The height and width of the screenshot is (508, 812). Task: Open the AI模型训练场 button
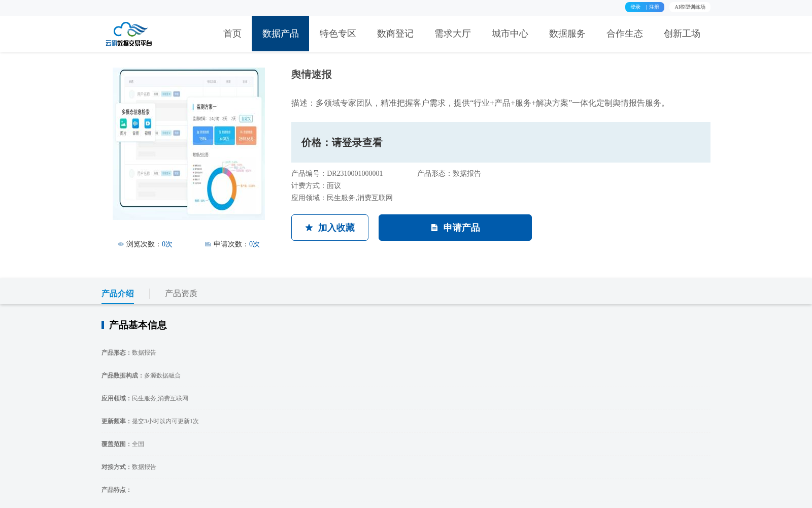(690, 7)
